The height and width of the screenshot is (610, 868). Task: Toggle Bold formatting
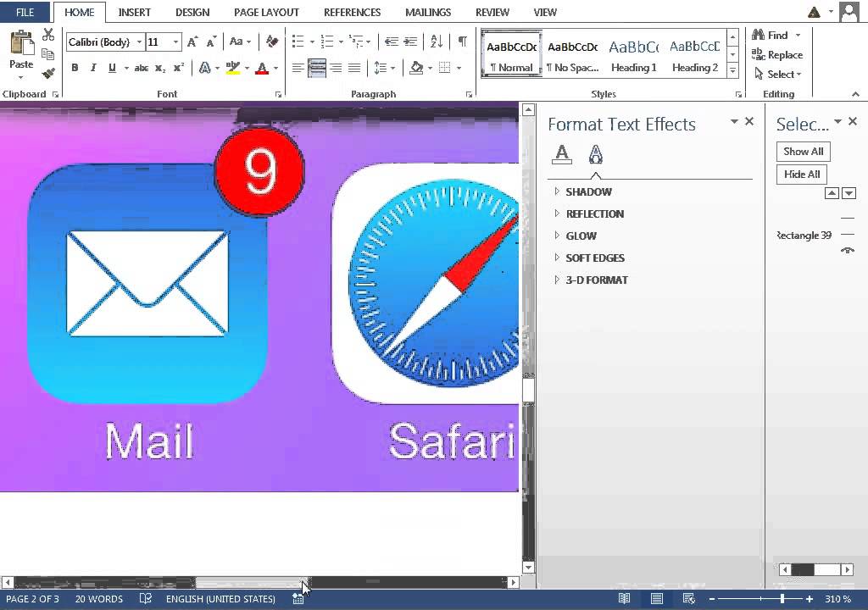[x=75, y=67]
